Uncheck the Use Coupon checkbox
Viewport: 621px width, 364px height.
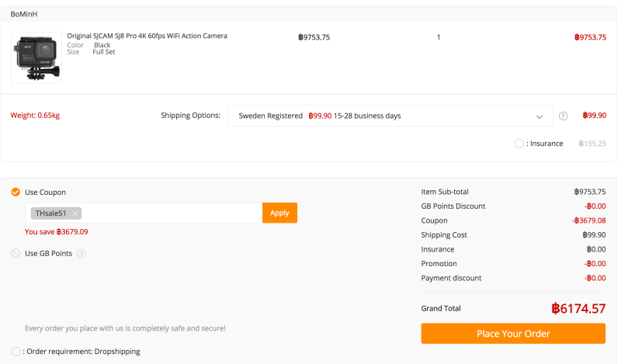(x=16, y=192)
